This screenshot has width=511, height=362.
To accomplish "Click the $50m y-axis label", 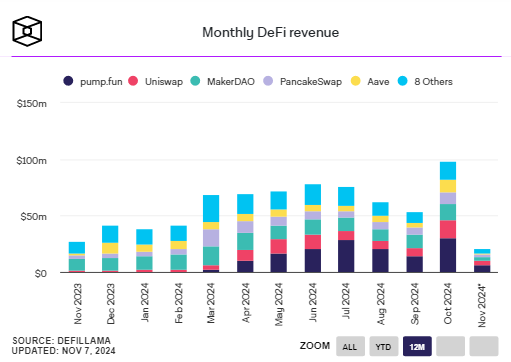I will [x=33, y=217].
